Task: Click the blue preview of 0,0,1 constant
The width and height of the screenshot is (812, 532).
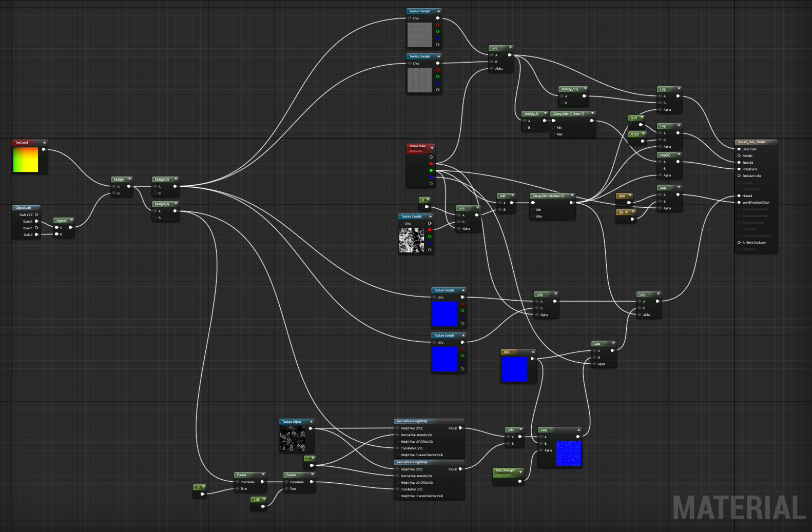Action: (x=514, y=369)
